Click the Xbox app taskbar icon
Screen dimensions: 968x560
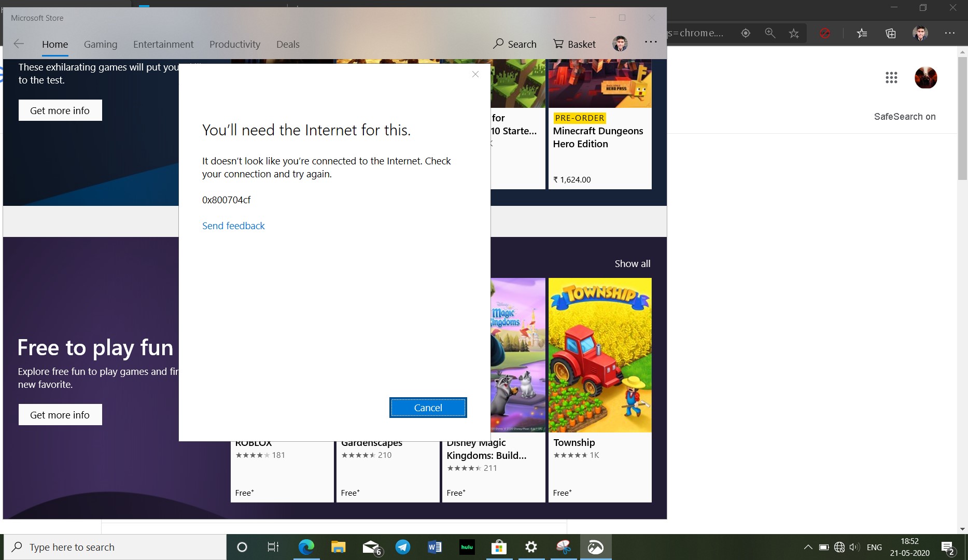pos(595,547)
